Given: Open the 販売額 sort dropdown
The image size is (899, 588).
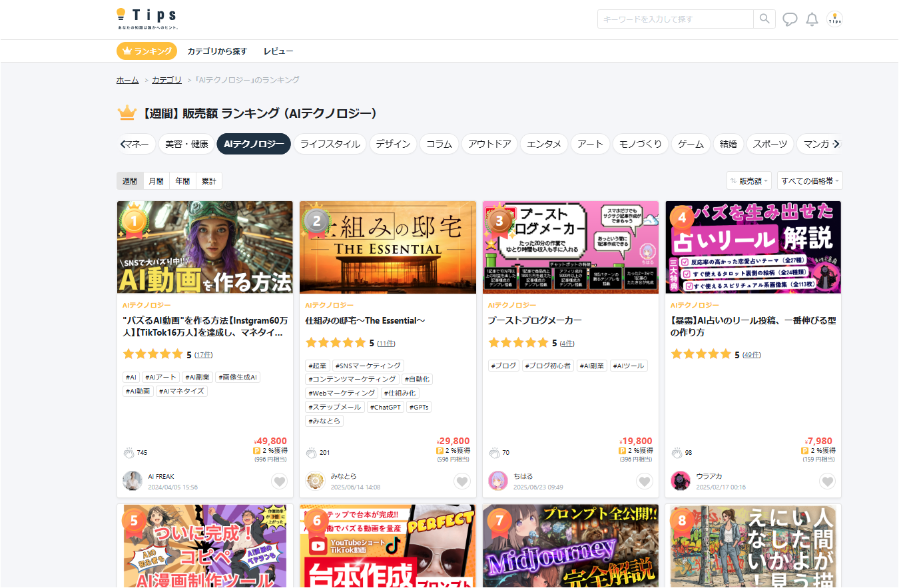Looking at the screenshot, I should click(749, 180).
